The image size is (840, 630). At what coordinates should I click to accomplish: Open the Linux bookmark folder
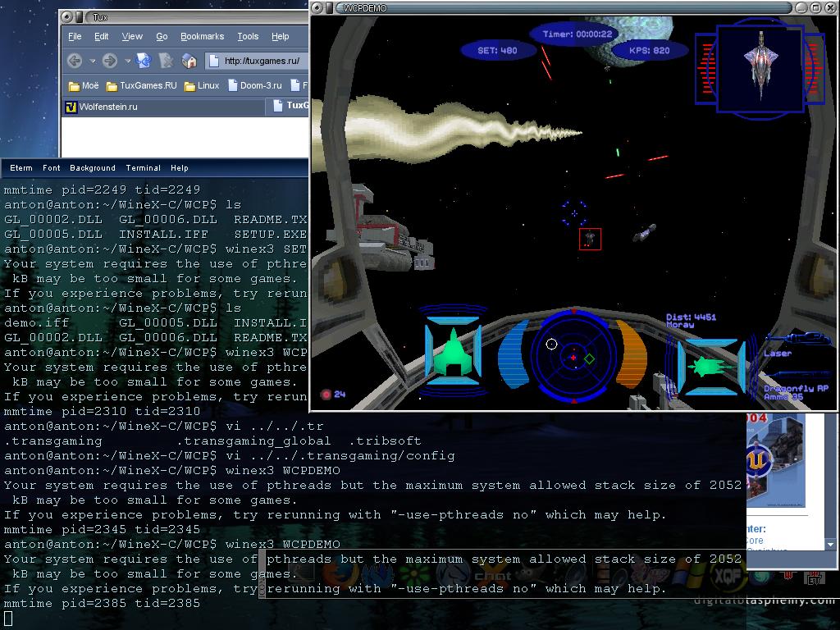pyautogui.click(x=202, y=85)
